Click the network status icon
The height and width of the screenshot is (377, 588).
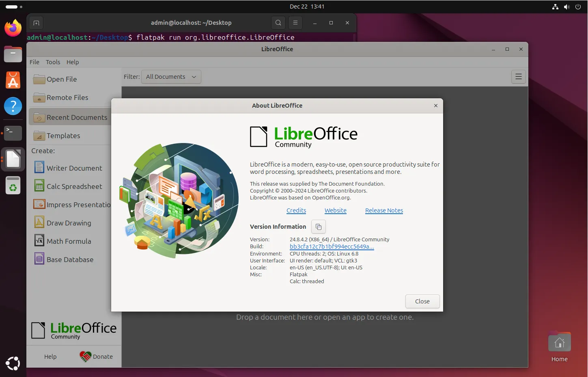click(x=555, y=6)
